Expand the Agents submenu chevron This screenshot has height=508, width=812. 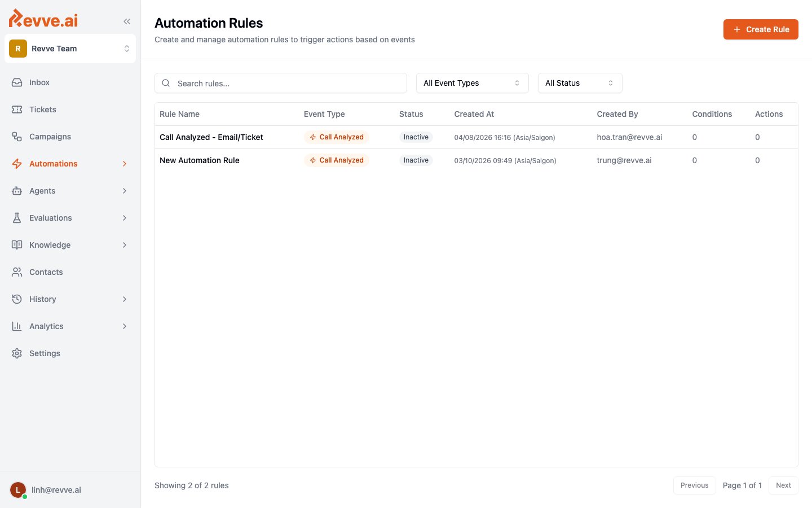pyautogui.click(x=125, y=191)
